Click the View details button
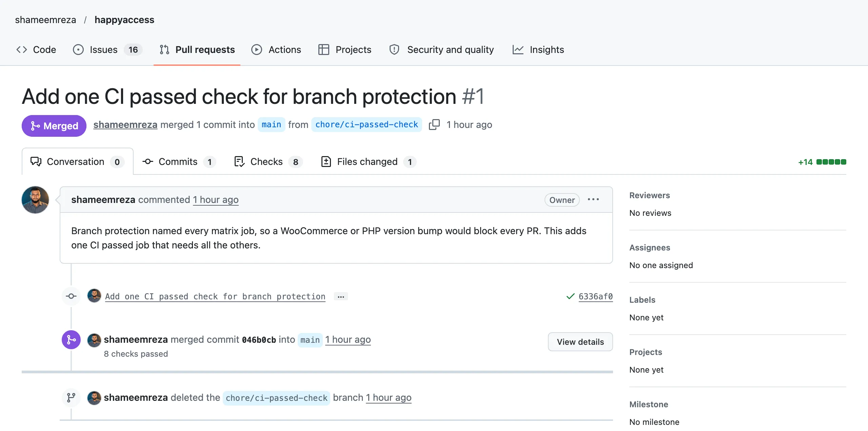Screen dimensions: 868x431 (x=580, y=342)
